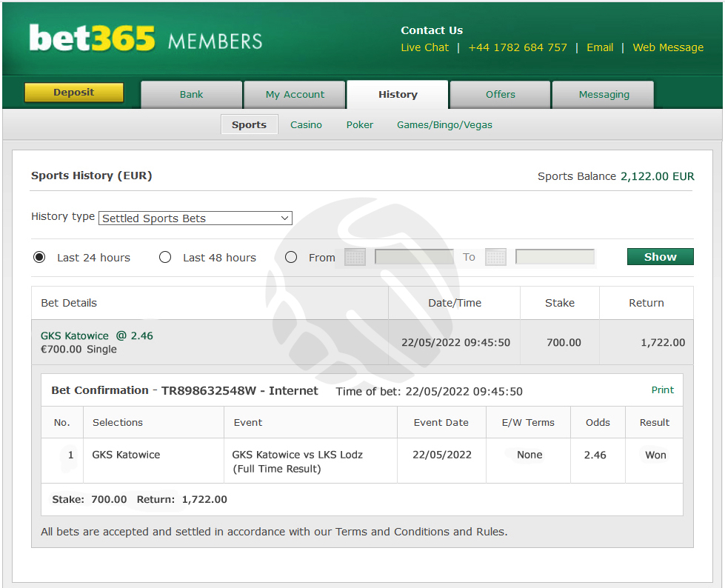
Task: Click the yellow Deposit button
Action: click(74, 93)
